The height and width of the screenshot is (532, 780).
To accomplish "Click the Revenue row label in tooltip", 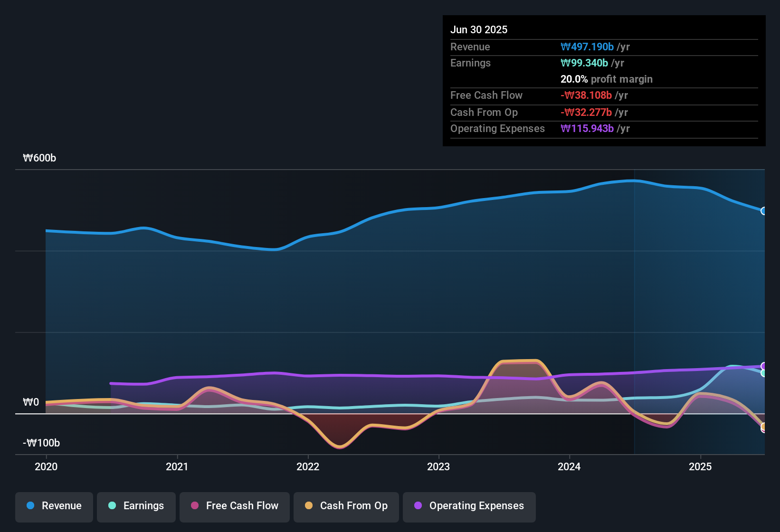I will click(x=470, y=47).
